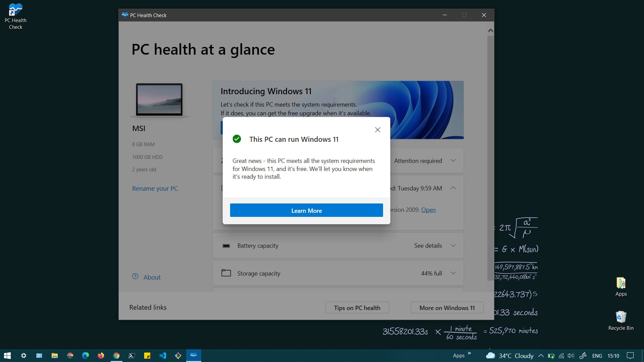Click the Microsoft Edge browser icon
Screen dimensions: 644x362
coord(86,355)
